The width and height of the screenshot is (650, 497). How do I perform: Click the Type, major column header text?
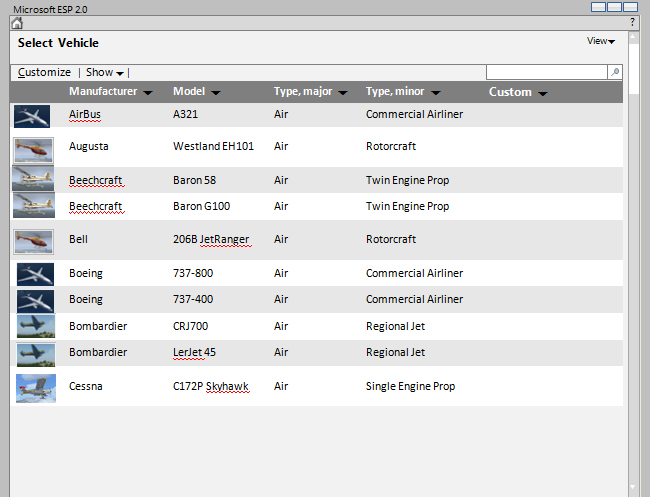[303, 92]
